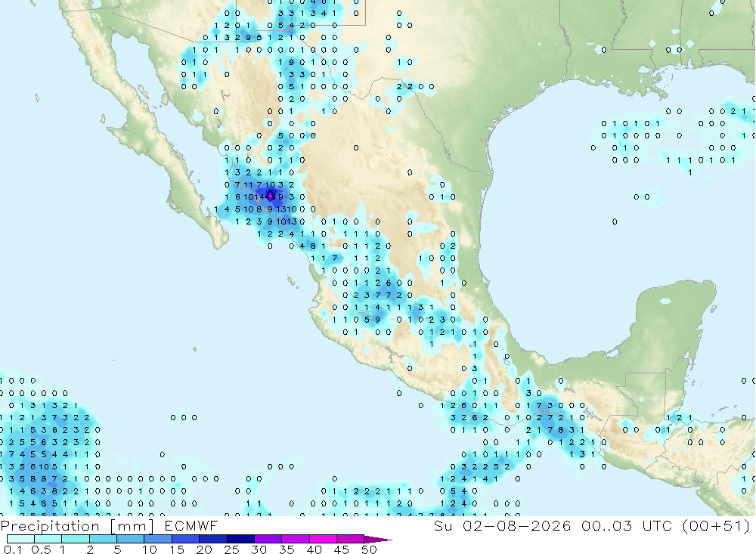Click the "Precipitation" title text
Image resolution: width=756 pixels, height=554 pixels.
50,526
